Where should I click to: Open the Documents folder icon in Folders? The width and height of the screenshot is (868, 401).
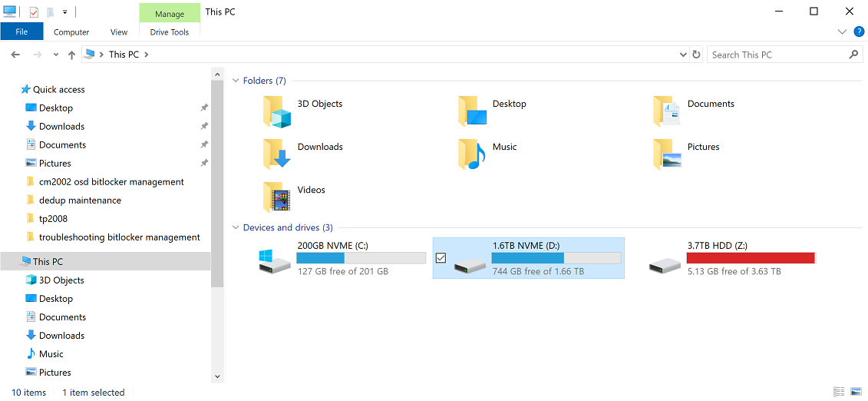coord(666,111)
